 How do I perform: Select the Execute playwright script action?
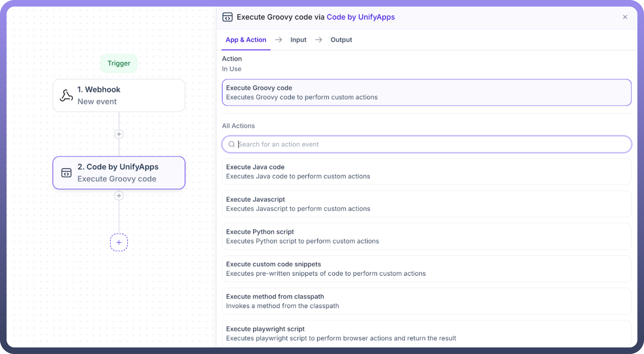pyautogui.click(x=426, y=333)
